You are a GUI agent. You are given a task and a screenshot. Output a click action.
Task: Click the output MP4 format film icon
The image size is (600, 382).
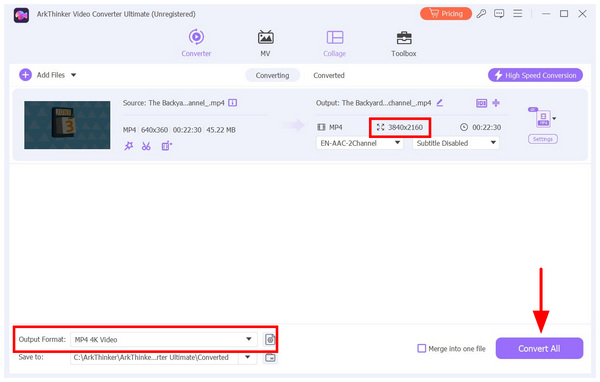point(321,127)
